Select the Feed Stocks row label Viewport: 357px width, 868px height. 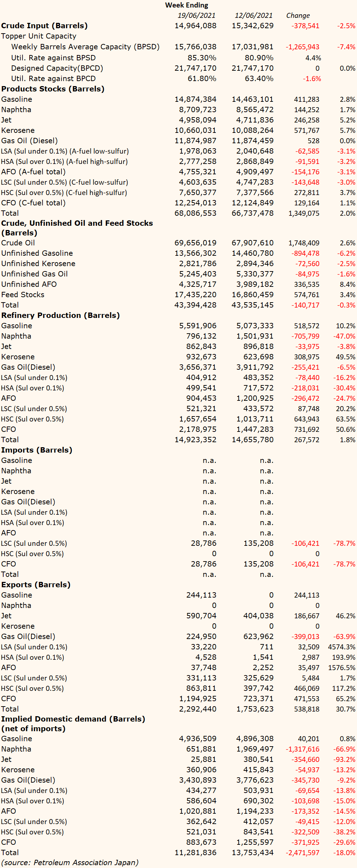[23, 295]
